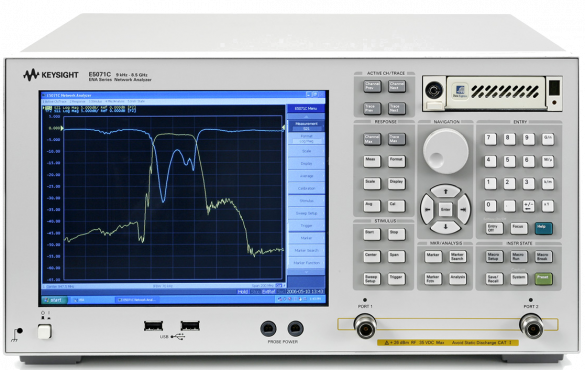Tap the System hardkey
This screenshot has height=370, width=585.
coord(519,279)
